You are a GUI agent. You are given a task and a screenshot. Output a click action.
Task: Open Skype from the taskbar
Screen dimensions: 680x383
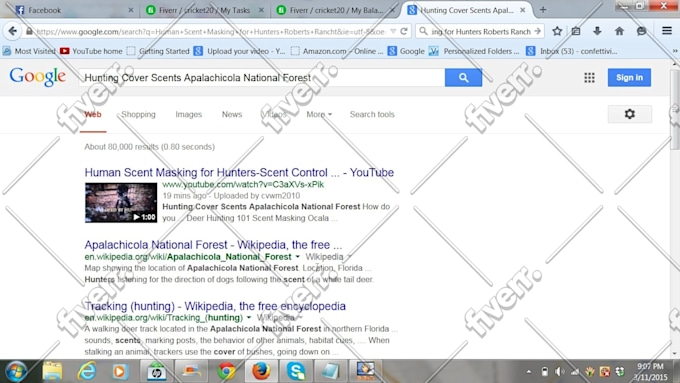[x=296, y=371]
